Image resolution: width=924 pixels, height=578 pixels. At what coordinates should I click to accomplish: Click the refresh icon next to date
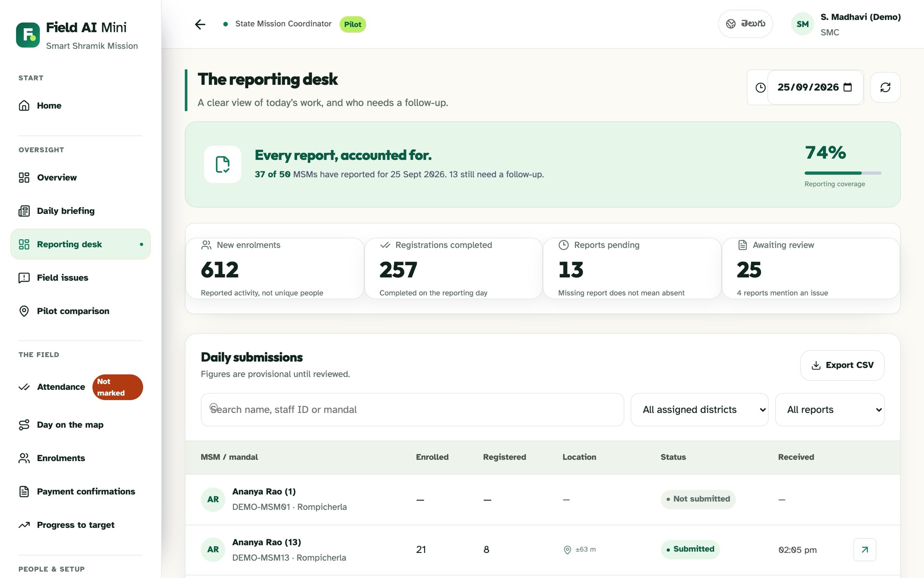pos(885,87)
